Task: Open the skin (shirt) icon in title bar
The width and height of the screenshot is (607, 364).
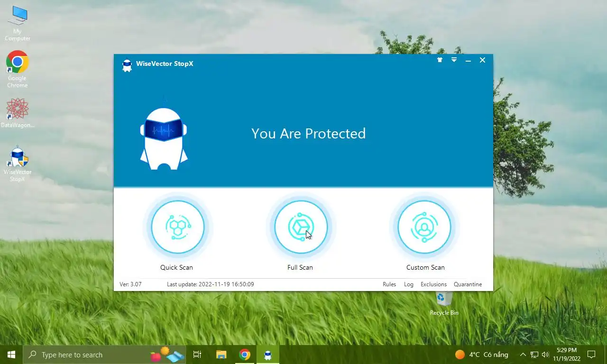Action: click(x=440, y=60)
